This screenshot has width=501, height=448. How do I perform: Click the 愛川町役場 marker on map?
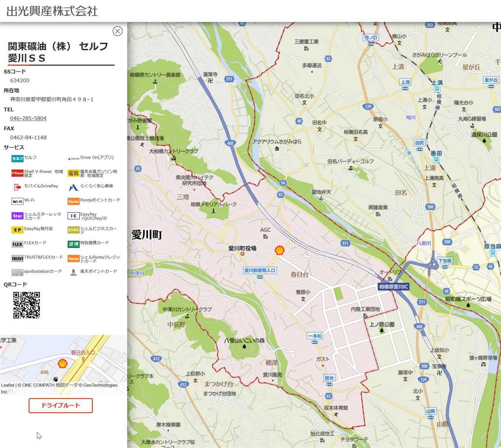242,254
